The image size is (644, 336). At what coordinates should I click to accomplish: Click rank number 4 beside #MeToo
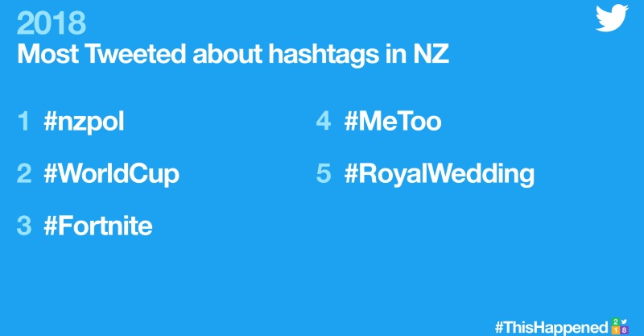(x=324, y=121)
